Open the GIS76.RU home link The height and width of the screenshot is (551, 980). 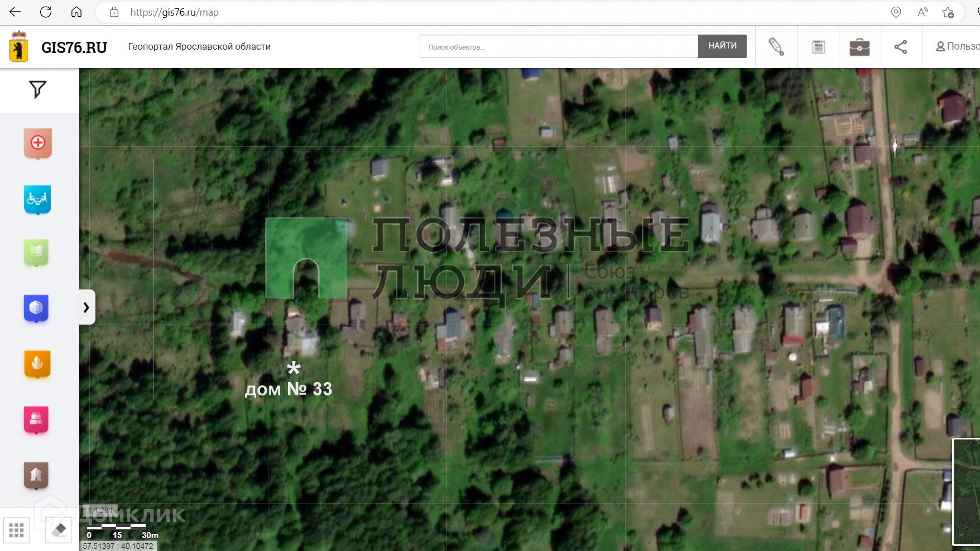coord(74,47)
